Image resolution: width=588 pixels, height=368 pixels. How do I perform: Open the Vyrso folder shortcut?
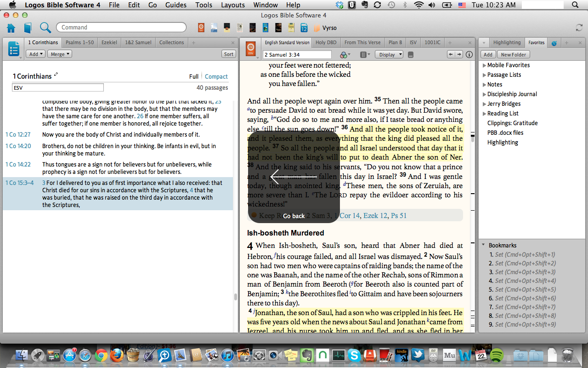point(326,28)
